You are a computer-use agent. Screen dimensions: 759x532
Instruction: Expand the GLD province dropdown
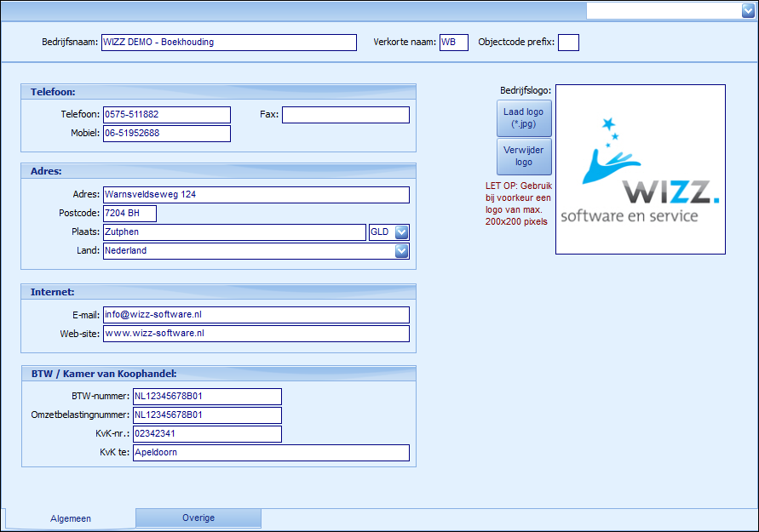pos(401,232)
